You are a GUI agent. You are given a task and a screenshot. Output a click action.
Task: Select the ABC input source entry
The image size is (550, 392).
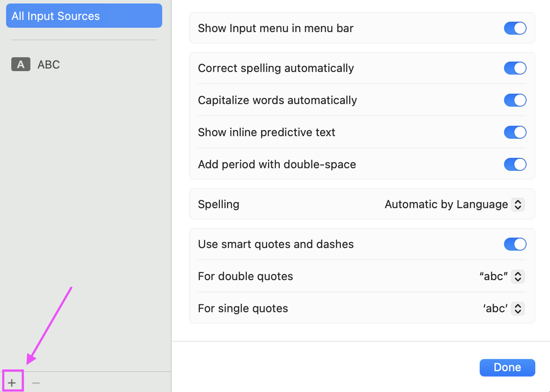pos(49,64)
